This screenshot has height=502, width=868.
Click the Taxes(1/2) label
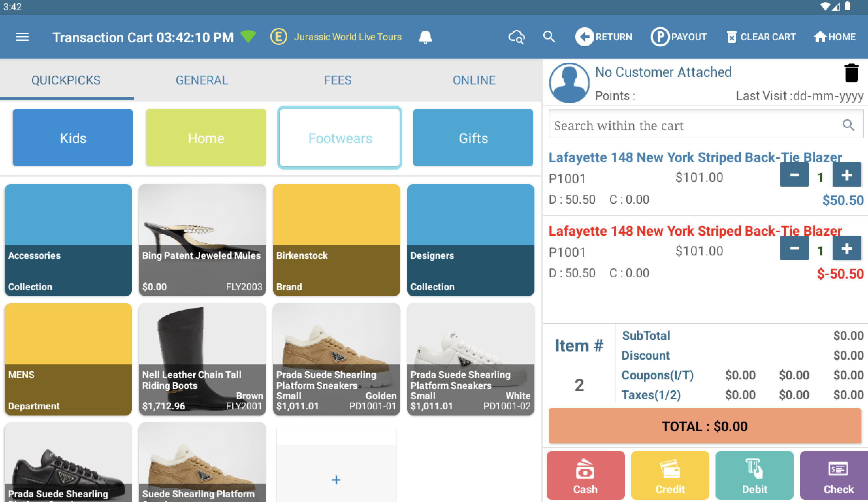click(652, 395)
